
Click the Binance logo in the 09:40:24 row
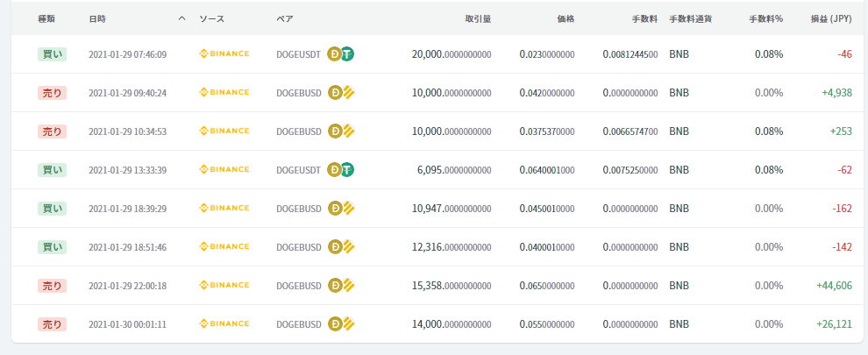tap(224, 93)
